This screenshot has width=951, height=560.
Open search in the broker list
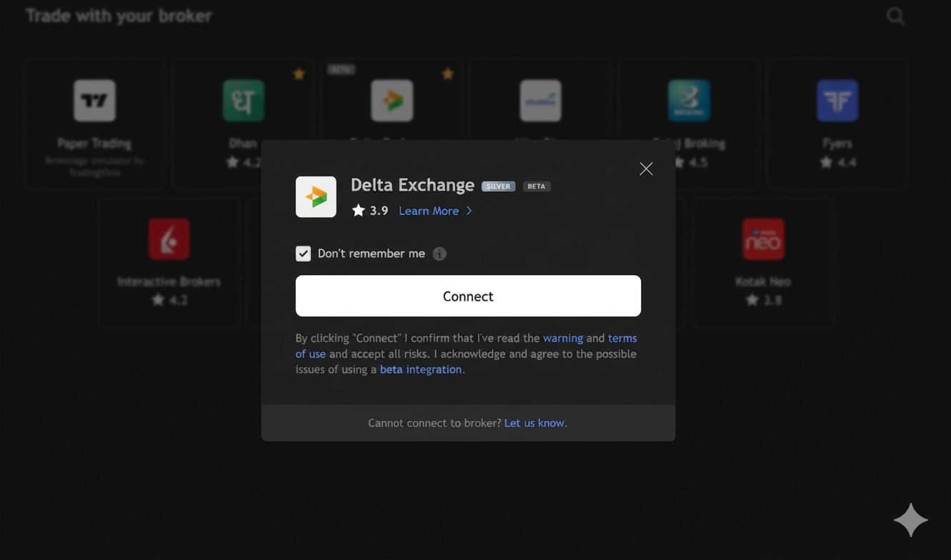[x=895, y=16]
